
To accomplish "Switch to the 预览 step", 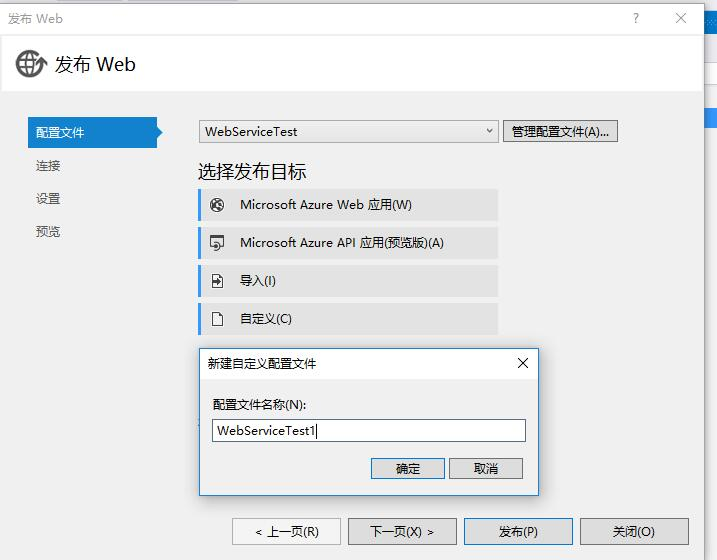I will point(48,232).
